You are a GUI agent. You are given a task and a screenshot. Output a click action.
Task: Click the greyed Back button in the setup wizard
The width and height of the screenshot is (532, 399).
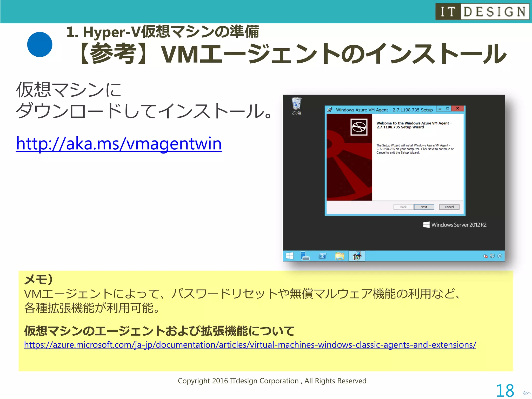403,207
